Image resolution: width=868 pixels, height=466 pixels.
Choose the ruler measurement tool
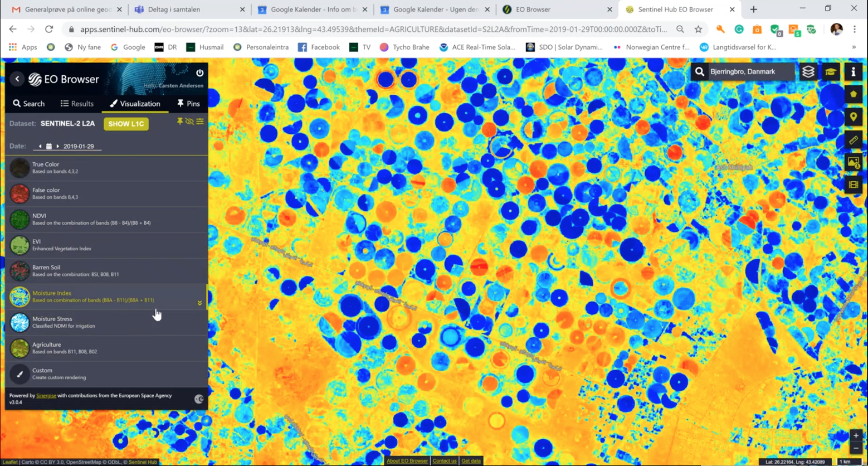click(853, 140)
